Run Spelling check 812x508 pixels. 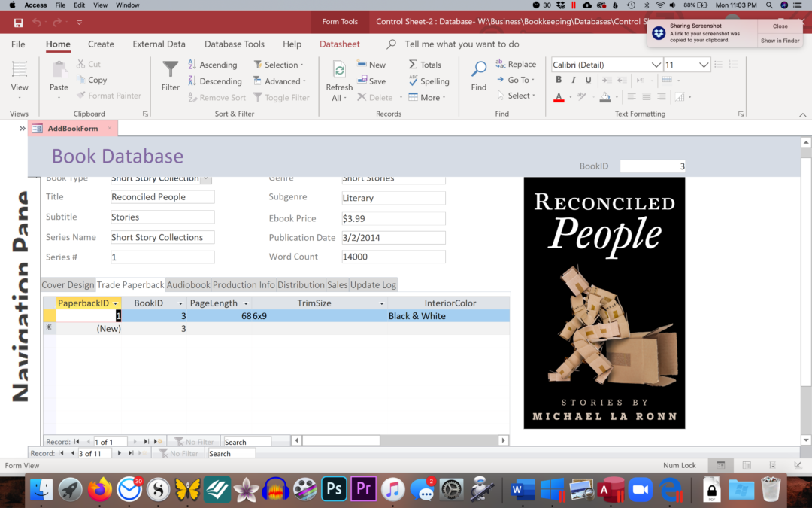(429, 81)
